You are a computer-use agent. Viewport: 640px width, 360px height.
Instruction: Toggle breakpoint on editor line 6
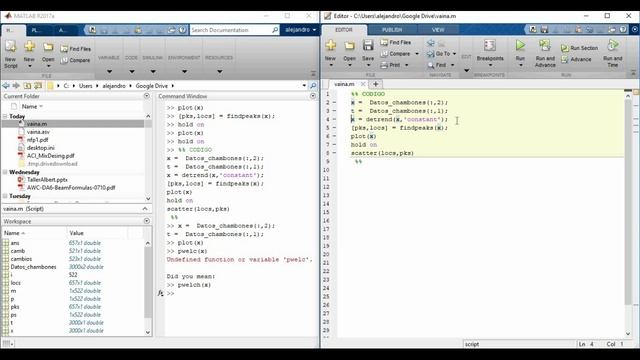(334, 136)
